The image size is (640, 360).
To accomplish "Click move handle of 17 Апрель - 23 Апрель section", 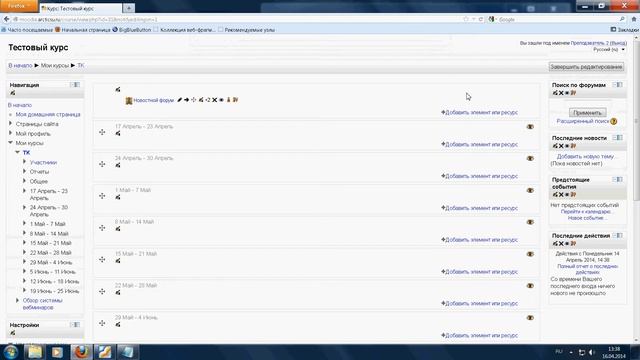I will point(102,132).
